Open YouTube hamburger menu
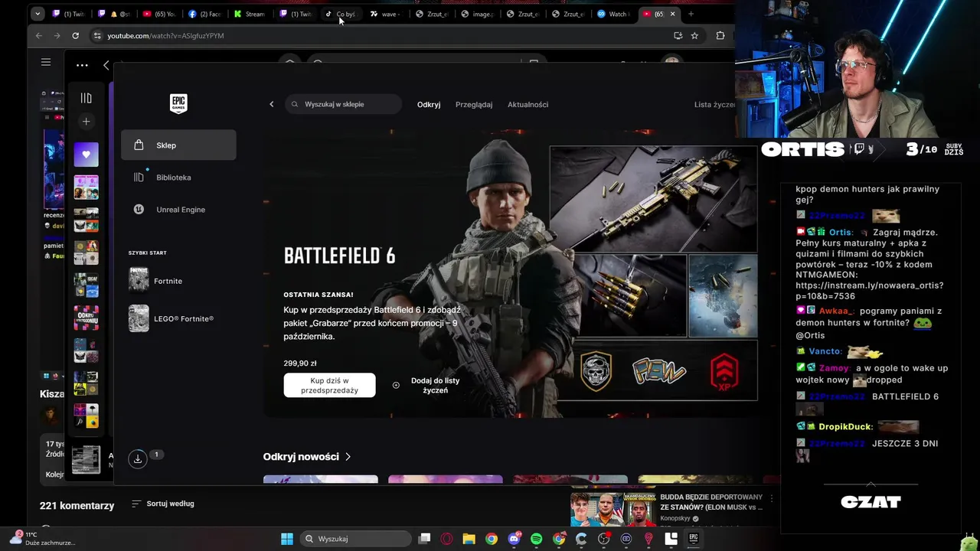This screenshot has height=551, width=980. (46, 62)
